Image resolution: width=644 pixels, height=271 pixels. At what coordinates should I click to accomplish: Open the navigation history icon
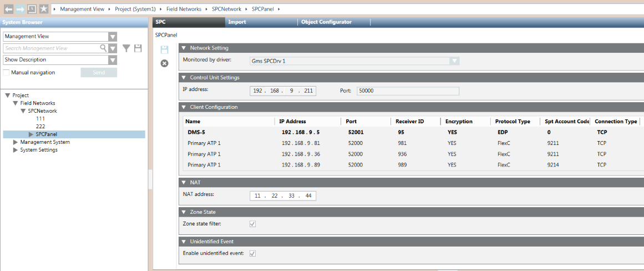tap(32, 9)
